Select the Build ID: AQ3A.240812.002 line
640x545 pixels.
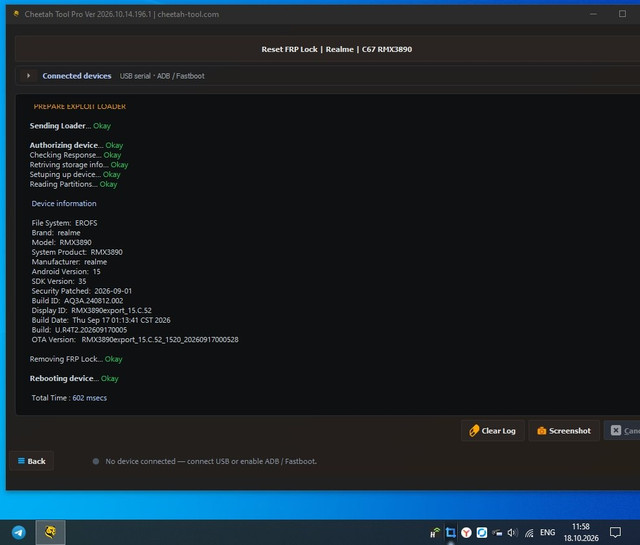(x=78, y=301)
